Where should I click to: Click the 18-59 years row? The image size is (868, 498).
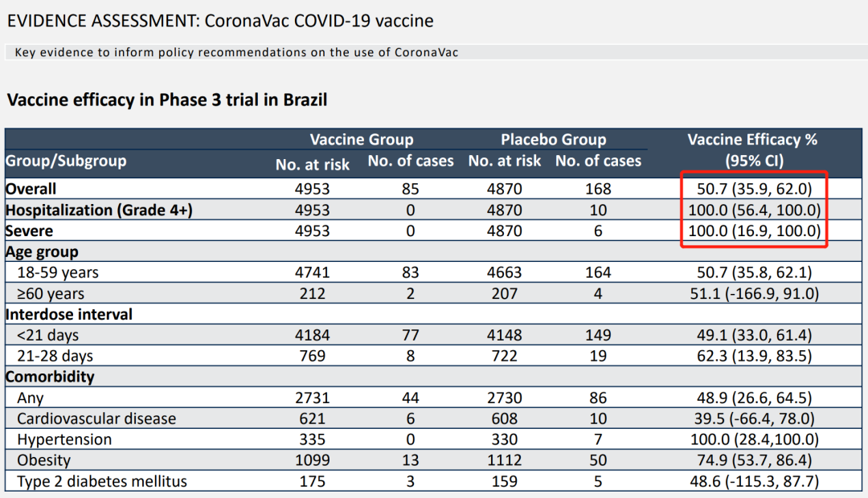[x=433, y=272]
